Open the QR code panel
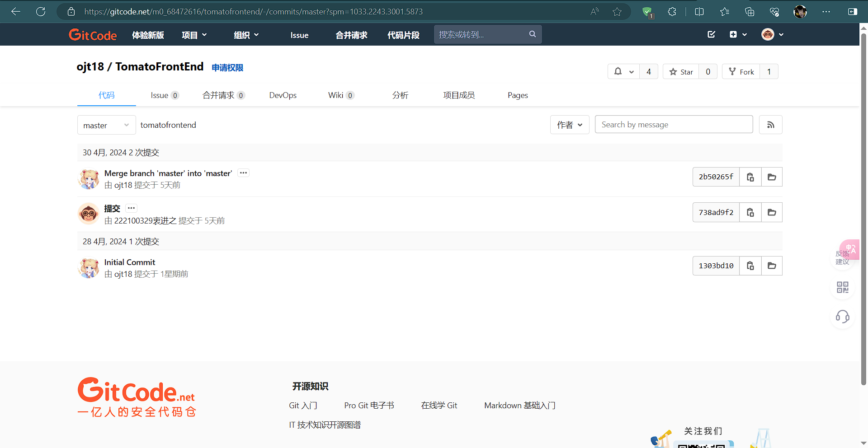The image size is (868, 448). pos(842,287)
